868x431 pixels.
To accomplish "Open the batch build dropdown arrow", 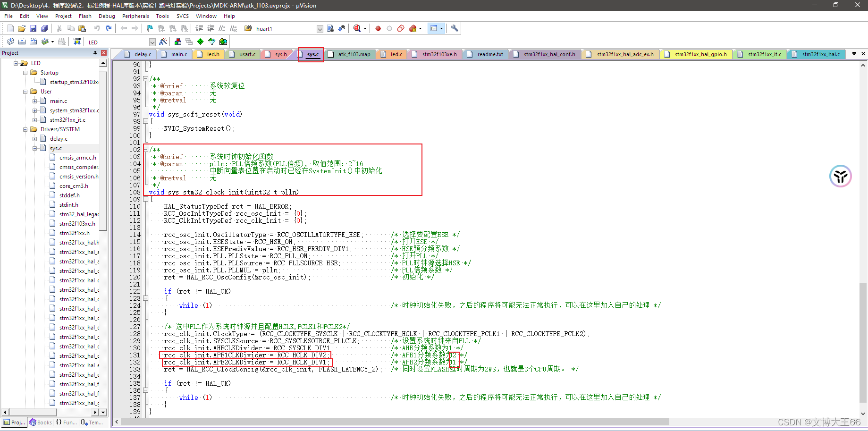I will coord(52,42).
